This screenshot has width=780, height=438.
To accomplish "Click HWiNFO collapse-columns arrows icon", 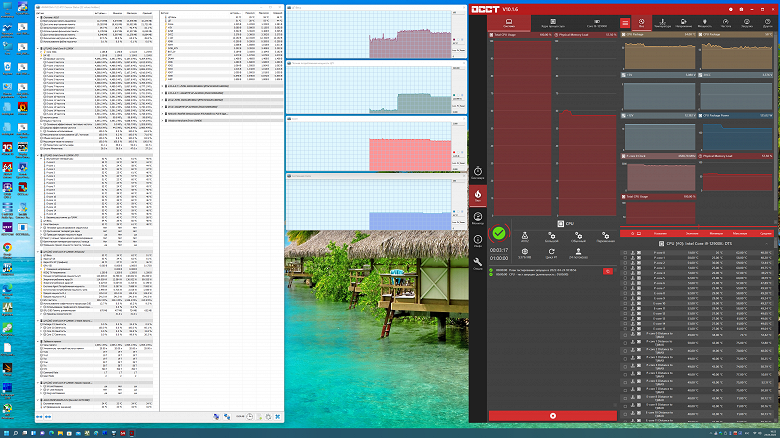I will coord(48,417).
